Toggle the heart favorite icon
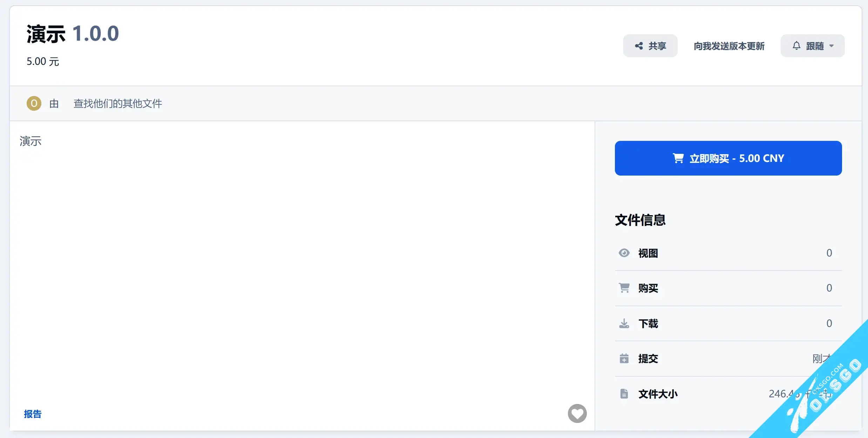 click(x=577, y=413)
